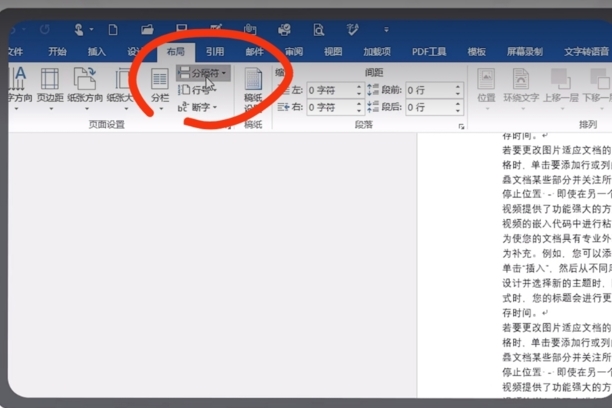Click the 段前 spacing icon
This screenshot has width=612, height=408.
373,90
